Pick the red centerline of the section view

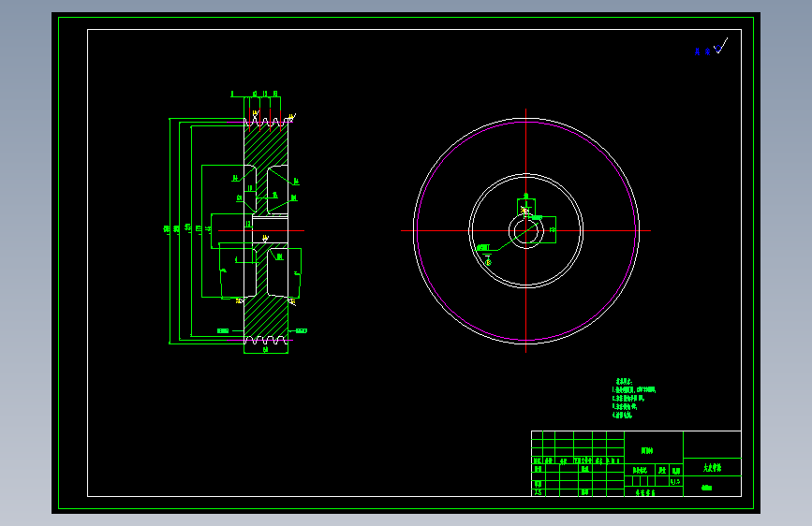click(x=261, y=230)
